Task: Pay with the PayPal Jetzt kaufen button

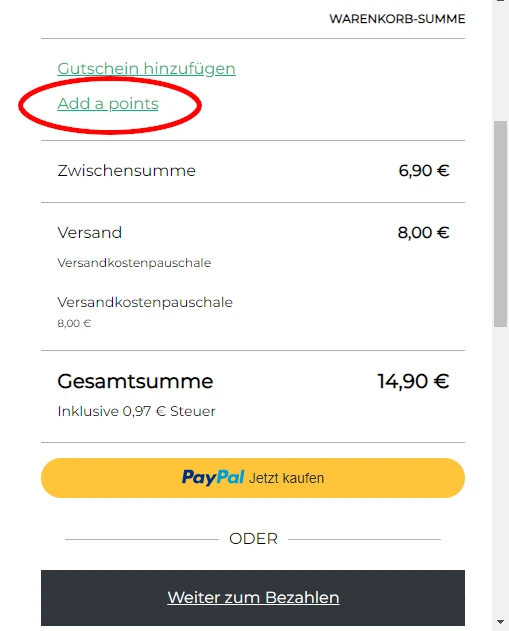Action: point(253,478)
